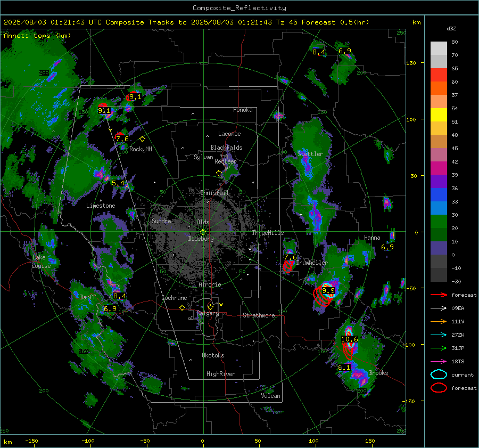Viewport: 479px width, 448px height.
Task: Click the 'Annot: tops (km)' label
Action: pyautogui.click(x=37, y=36)
